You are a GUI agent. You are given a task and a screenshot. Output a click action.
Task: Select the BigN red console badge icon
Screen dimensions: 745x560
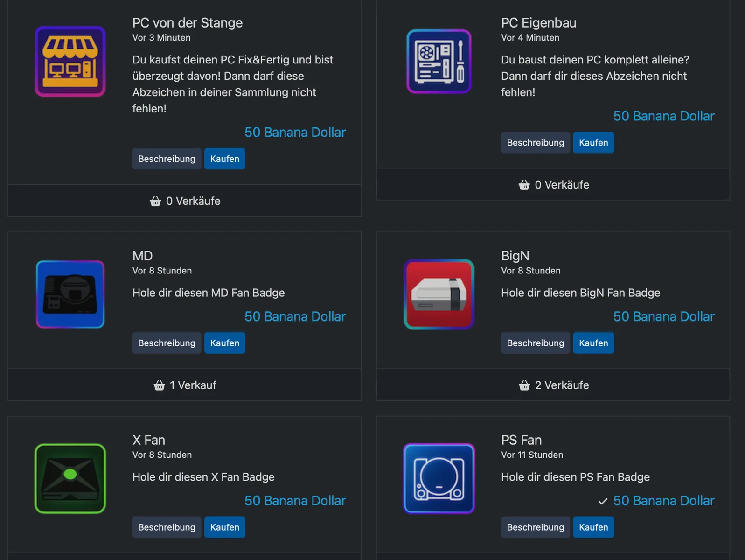pyautogui.click(x=439, y=294)
